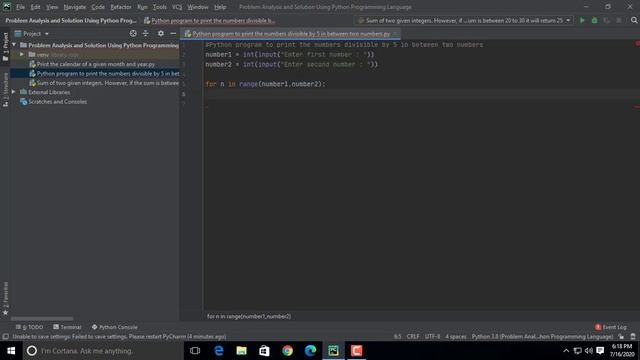
Task: Change line separator CRLF
Action: [x=413, y=337]
